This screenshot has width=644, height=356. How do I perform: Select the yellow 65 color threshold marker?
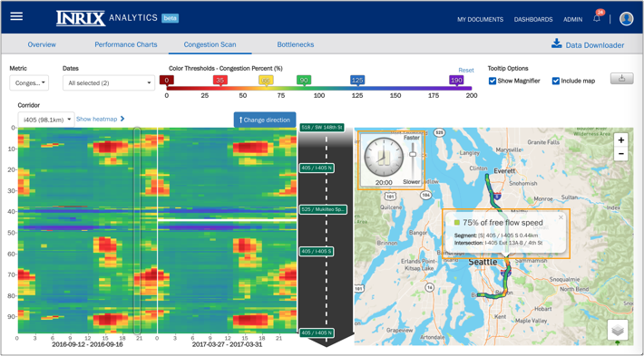point(266,80)
